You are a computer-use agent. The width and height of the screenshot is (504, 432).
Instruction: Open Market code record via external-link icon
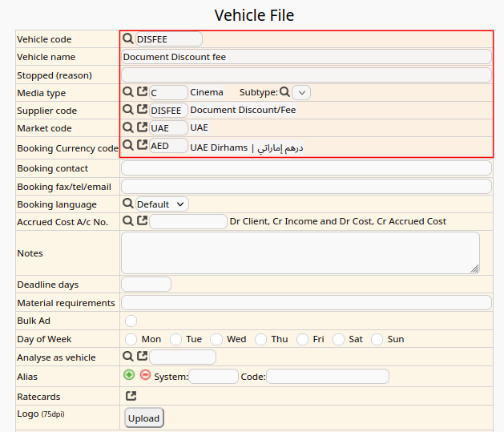(x=142, y=127)
